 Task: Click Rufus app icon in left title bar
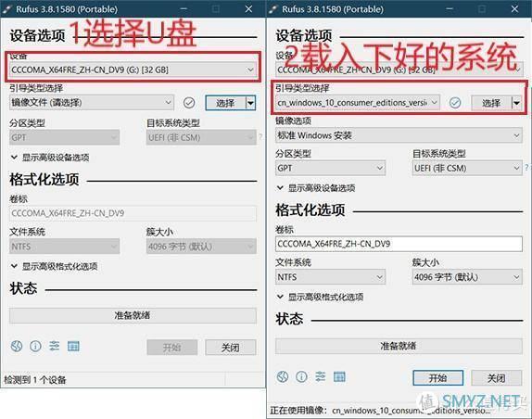click(7, 9)
